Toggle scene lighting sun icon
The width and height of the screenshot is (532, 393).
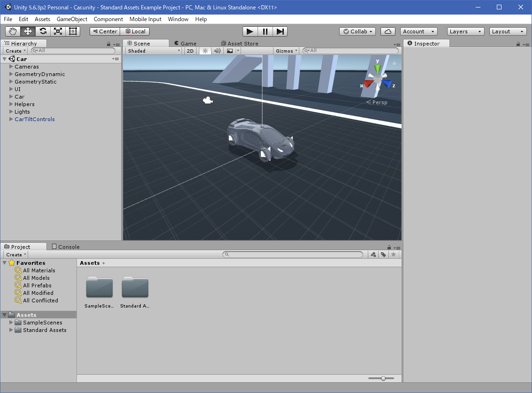(x=205, y=51)
